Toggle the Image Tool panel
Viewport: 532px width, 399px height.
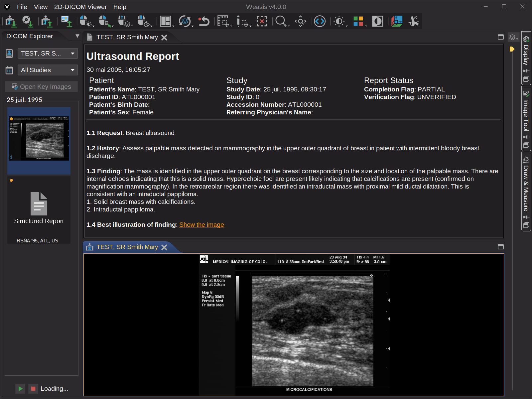[x=526, y=115]
